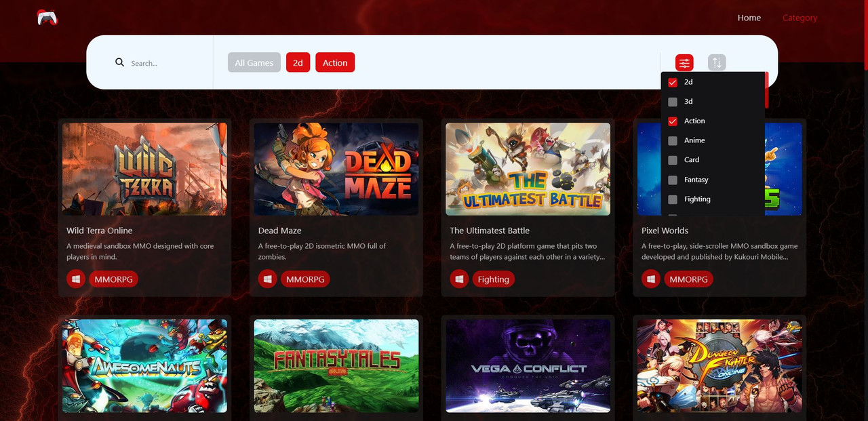Focus the Search input field
This screenshot has height=421, width=868.
(x=166, y=63)
